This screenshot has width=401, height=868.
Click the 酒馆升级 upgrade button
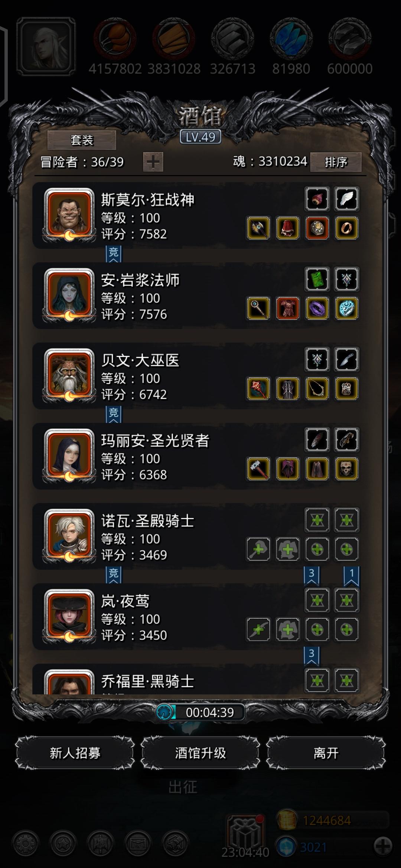[x=200, y=753]
